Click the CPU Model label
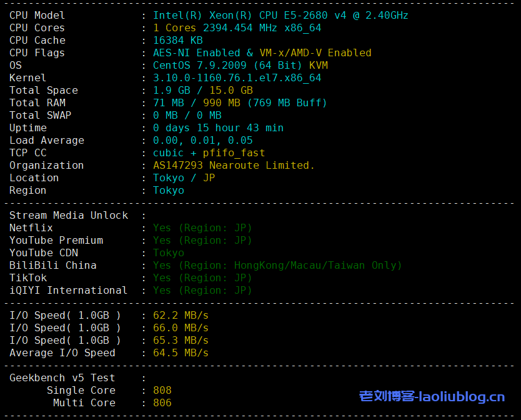Viewport: 521px width, 420px height. pyautogui.click(x=37, y=15)
